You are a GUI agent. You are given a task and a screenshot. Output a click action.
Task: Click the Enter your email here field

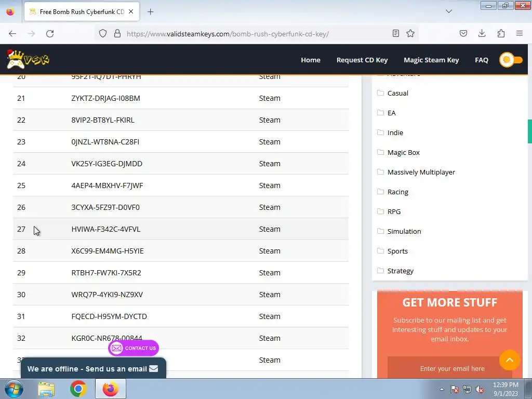[x=449, y=367]
